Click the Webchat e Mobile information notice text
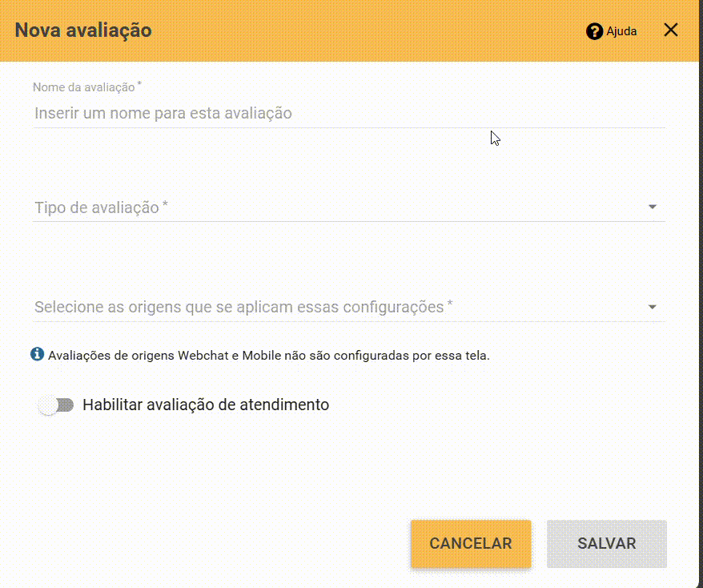Image resolution: width=703 pixels, height=588 pixels. pyautogui.click(x=268, y=356)
